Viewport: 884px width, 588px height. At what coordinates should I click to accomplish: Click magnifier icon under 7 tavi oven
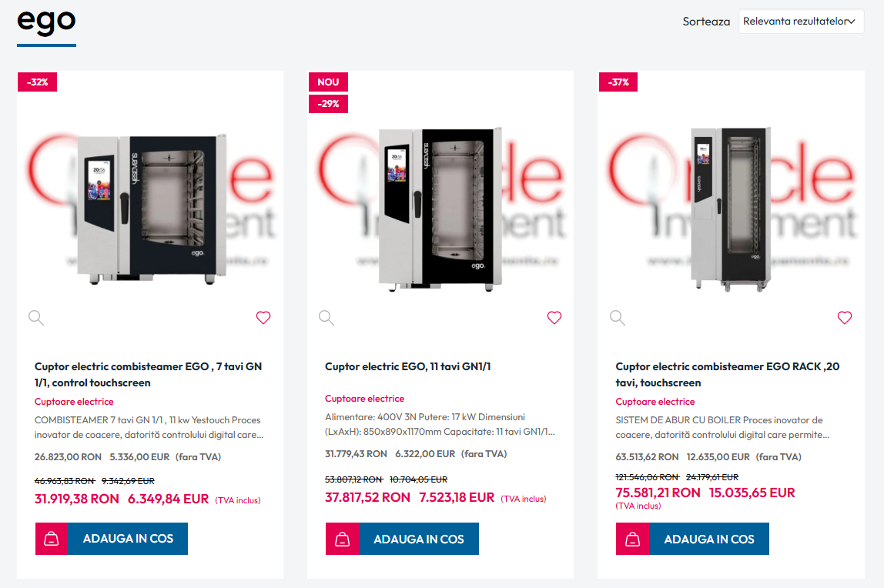pos(36,318)
